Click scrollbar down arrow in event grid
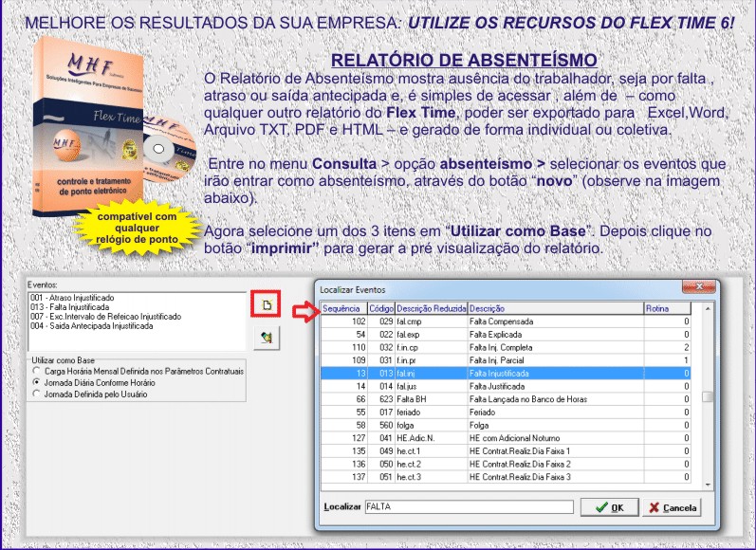This screenshot has height=550, width=756. click(x=708, y=485)
